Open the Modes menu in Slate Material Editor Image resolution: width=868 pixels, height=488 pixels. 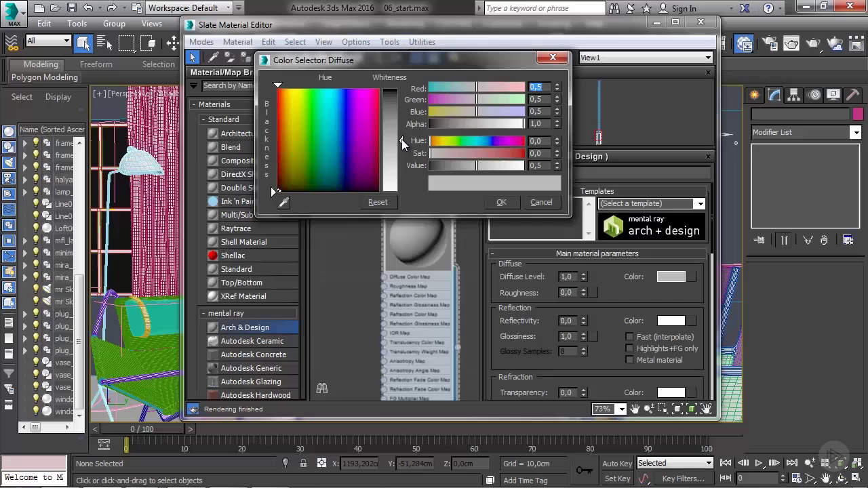pos(201,42)
